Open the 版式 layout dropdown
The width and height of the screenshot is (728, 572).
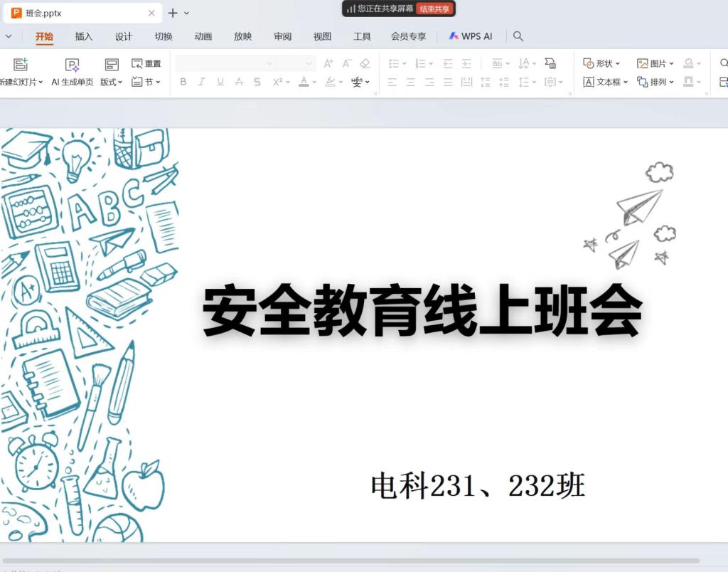pos(111,82)
